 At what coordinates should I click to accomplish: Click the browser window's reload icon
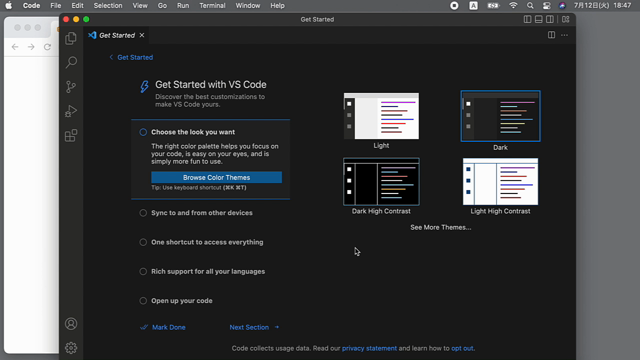click(x=47, y=47)
